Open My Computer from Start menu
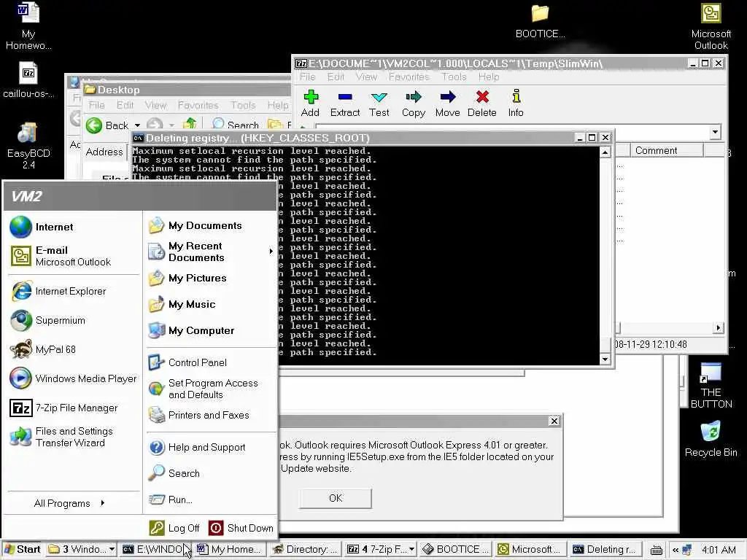Screen dimensions: 747x560 click(x=210, y=330)
